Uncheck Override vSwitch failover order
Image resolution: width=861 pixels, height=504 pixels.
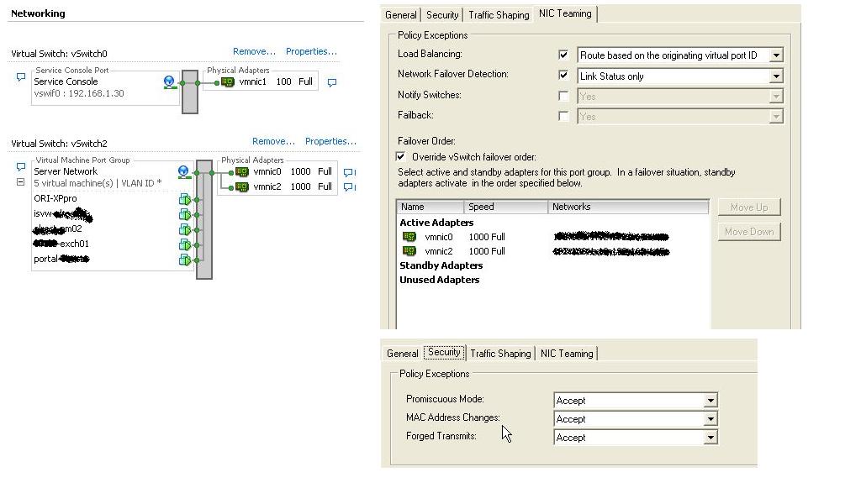pyautogui.click(x=401, y=157)
